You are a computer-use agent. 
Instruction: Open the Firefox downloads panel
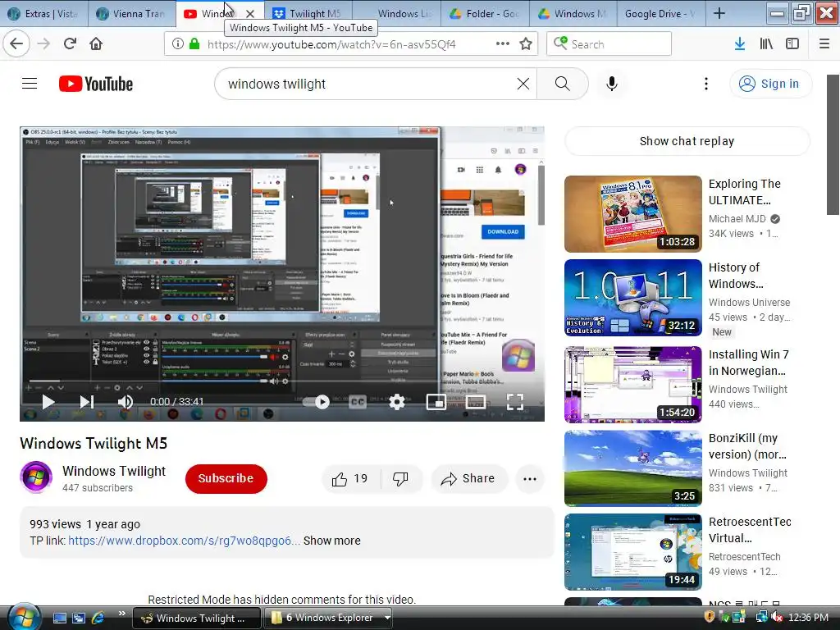pyautogui.click(x=740, y=44)
